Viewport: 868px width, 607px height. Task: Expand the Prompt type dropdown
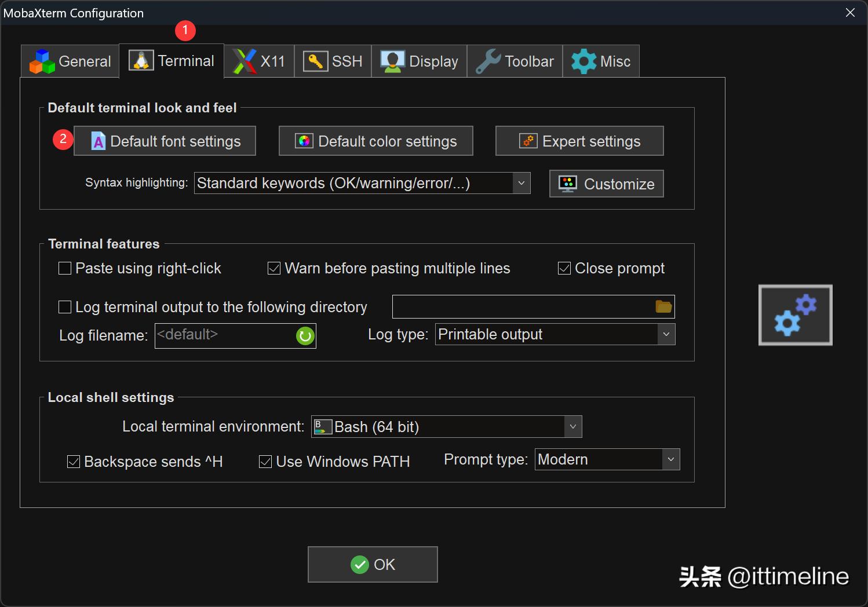(670, 459)
